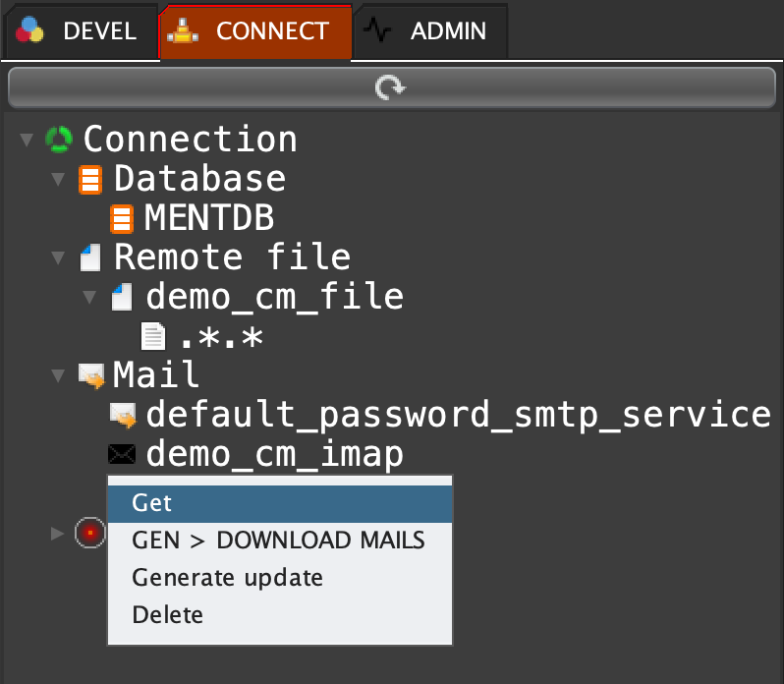Screen dimensions: 784x684
Task: Click the orange Database category icon
Action: [90, 180]
